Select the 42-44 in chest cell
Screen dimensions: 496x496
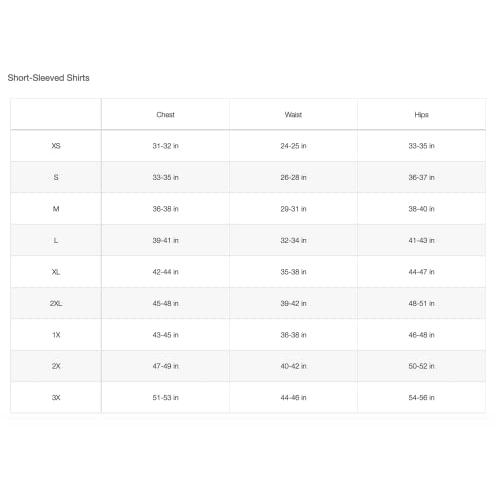click(165, 272)
